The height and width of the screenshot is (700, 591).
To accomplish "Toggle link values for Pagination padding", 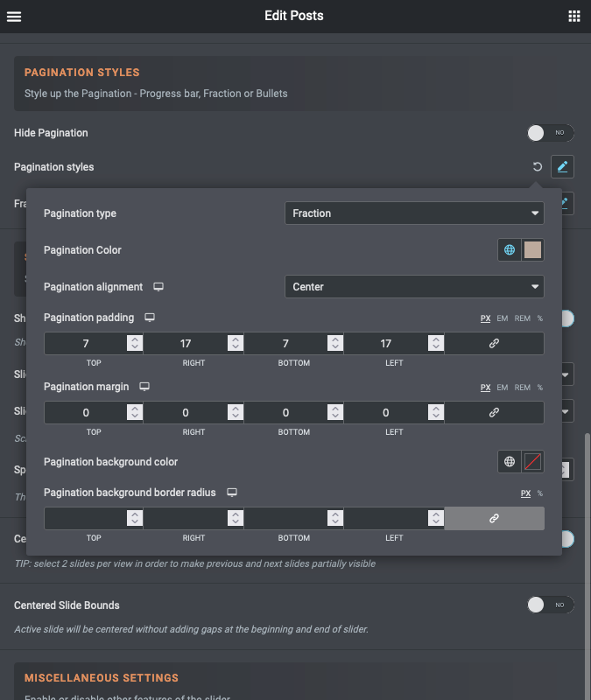I will (x=494, y=344).
